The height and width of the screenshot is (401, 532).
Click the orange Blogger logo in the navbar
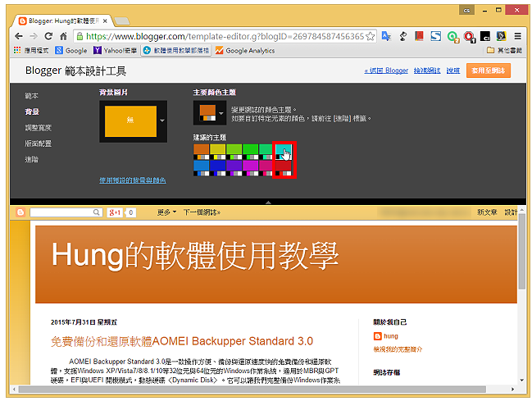click(20, 212)
